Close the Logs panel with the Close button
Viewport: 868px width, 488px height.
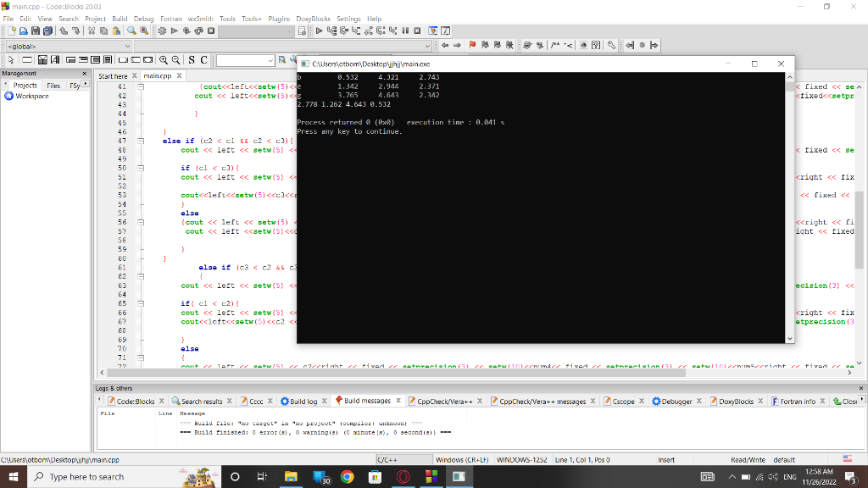(849, 401)
